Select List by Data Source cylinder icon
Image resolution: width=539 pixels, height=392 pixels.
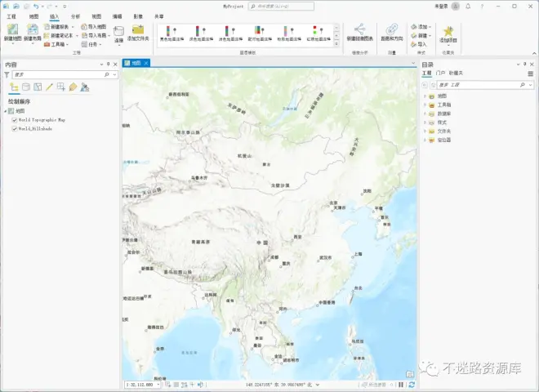[25, 87]
